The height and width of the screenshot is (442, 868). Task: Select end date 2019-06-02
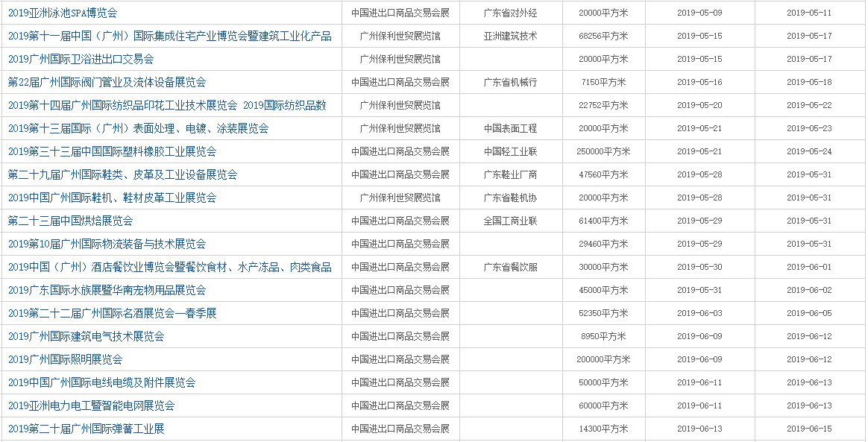coord(809,291)
